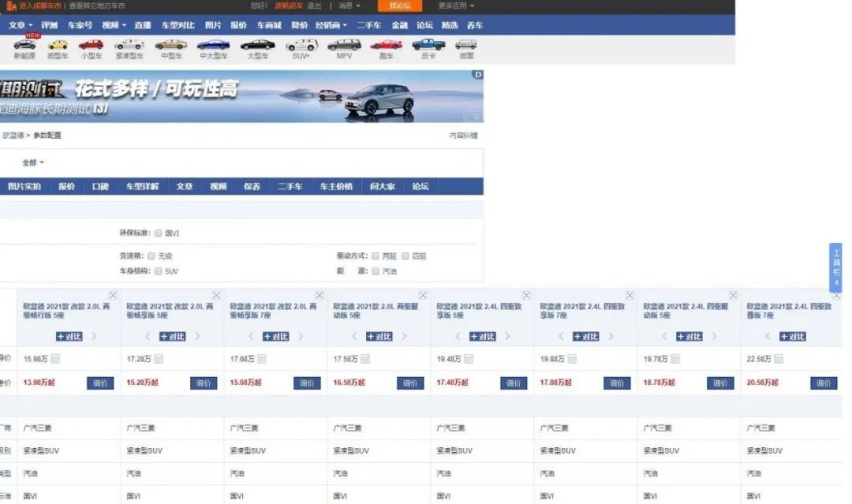The image size is (852, 504).
Task: Open the calculator icon beside 17.68万
Action: coord(261,359)
